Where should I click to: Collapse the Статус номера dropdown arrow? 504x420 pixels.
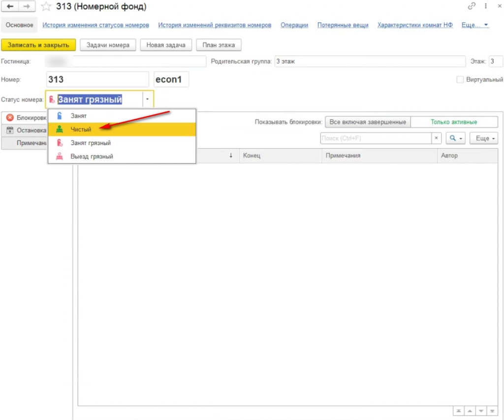147,99
